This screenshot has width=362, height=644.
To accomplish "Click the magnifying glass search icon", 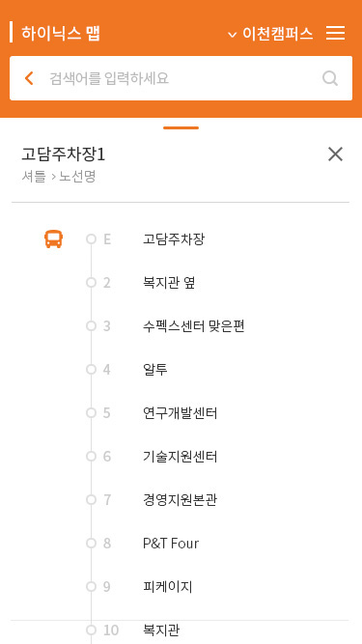I will (x=330, y=78).
